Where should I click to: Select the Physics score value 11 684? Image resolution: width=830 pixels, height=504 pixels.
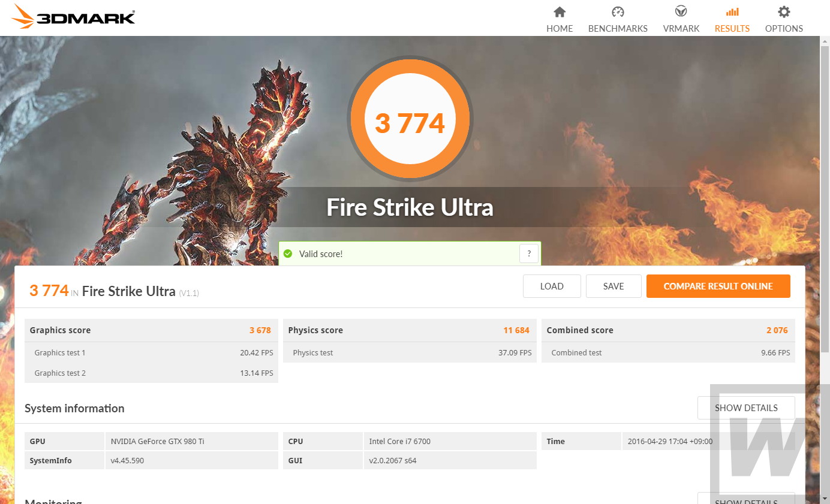click(516, 330)
